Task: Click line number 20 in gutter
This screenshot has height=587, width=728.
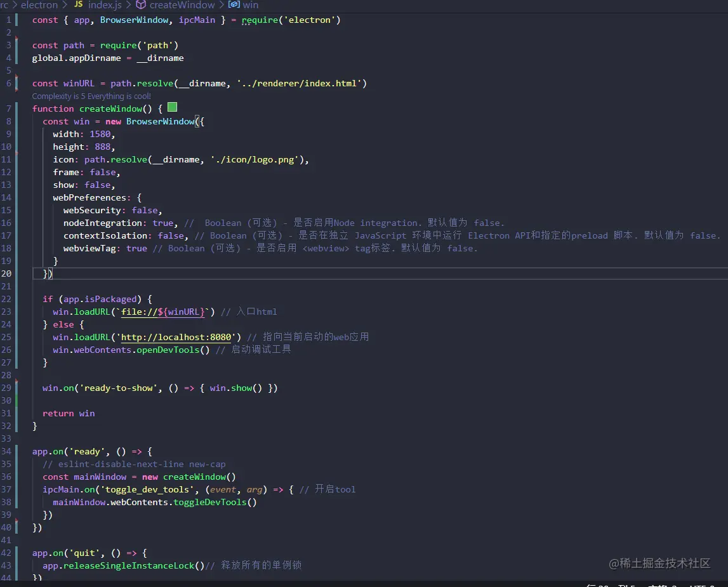Action: 6,274
